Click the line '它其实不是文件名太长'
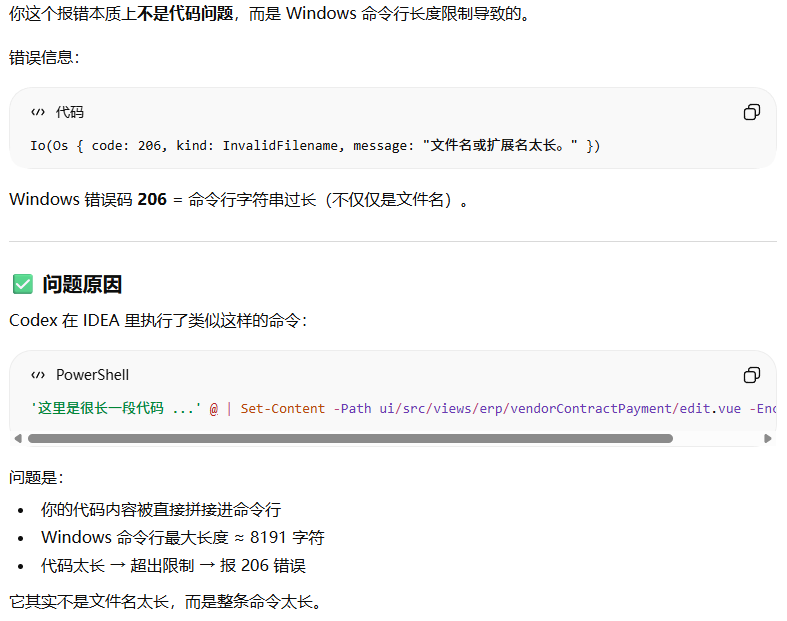 pyautogui.click(x=167, y=601)
